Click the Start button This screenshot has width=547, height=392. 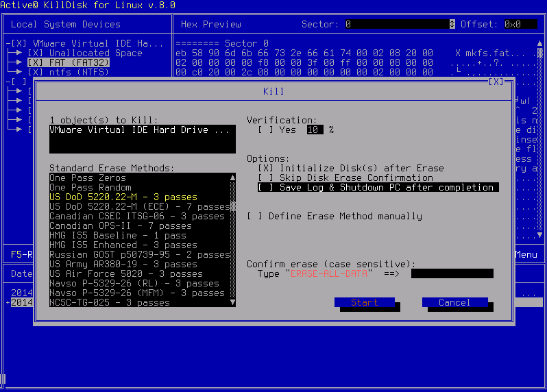coord(365,302)
